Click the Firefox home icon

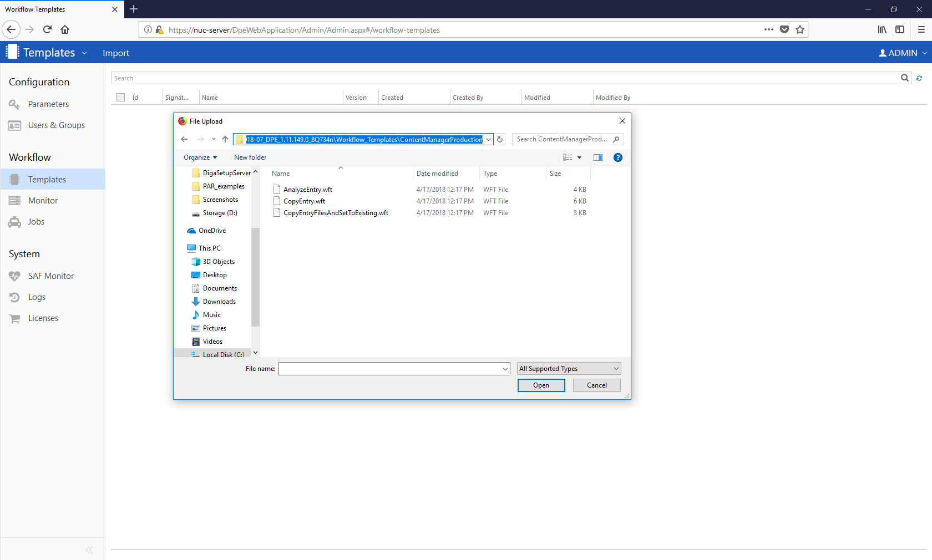(x=65, y=29)
